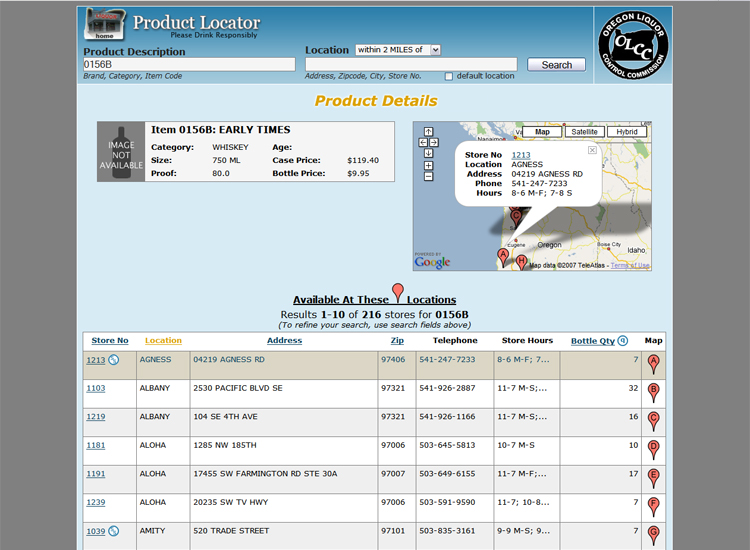
Task: Click 'Available At These Locations' heading
Action: point(375,299)
